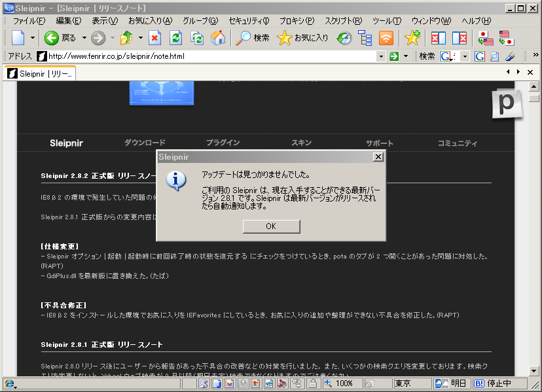The width and height of the screenshot is (542, 392).
Task: Expand the forward history dropdown arrow
Action: (x=113, y=38)
